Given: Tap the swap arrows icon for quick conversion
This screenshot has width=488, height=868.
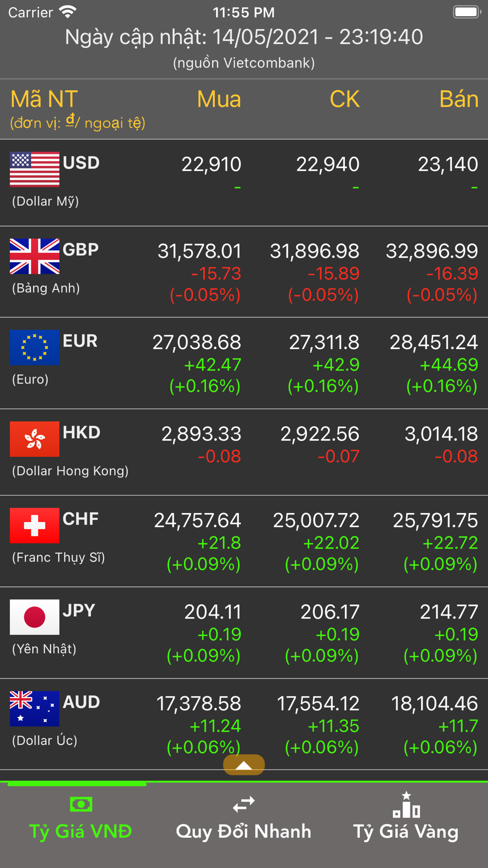Looking at the screenshot, I should (244, 804).
